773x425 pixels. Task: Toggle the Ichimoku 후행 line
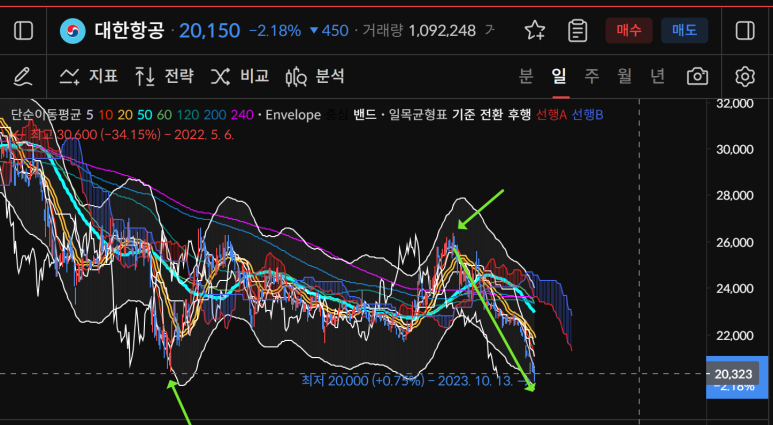519,115
